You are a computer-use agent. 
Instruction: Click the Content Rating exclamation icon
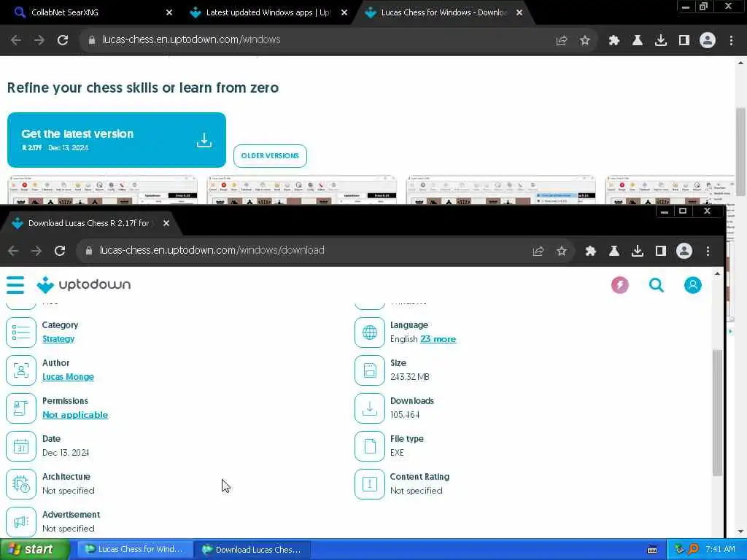[x=370, y=484]
